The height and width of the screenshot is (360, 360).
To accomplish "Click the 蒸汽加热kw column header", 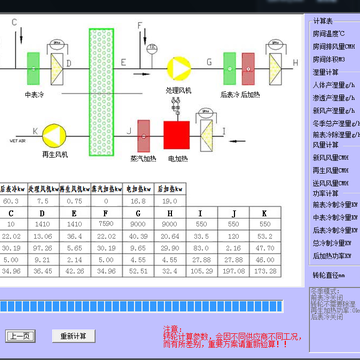I will [107, 189].
